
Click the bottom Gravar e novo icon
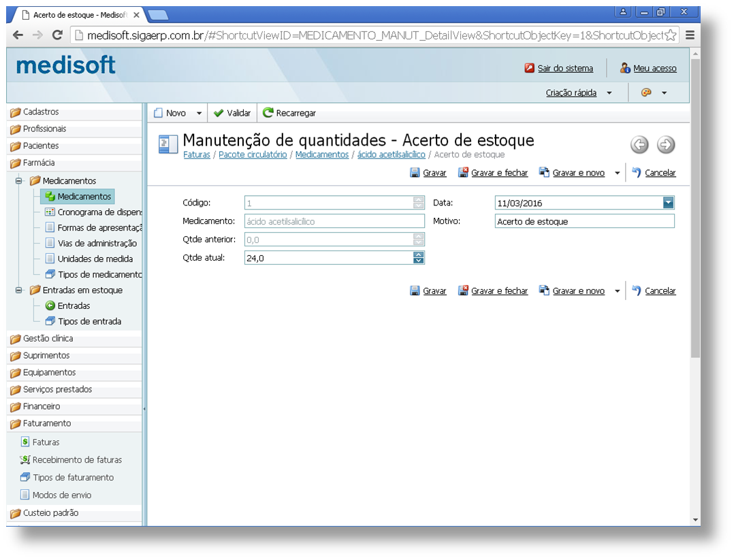coord(544,291)
